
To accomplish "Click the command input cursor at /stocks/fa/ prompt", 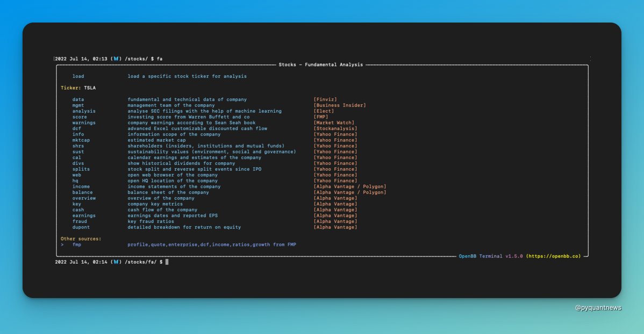I will (167, 262).
